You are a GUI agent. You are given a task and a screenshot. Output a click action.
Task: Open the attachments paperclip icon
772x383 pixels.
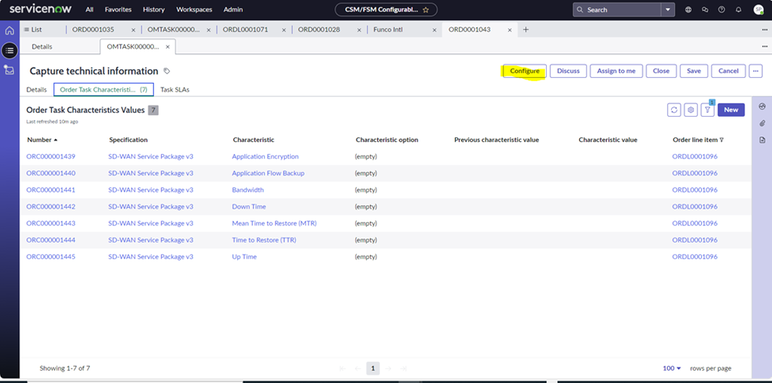[763, 123]
